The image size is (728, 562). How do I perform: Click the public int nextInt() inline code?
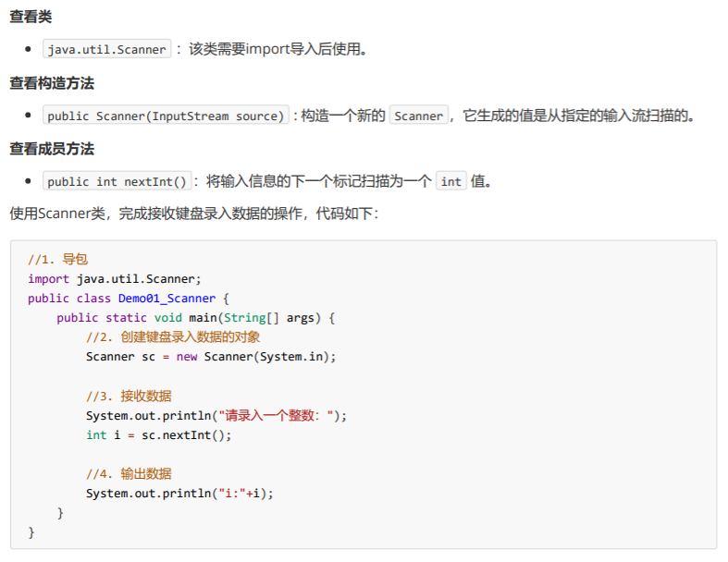[x=117, y=181]
